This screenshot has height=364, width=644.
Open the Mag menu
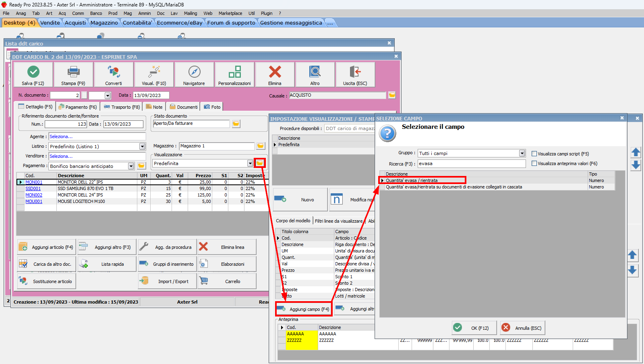coord(128,13)
